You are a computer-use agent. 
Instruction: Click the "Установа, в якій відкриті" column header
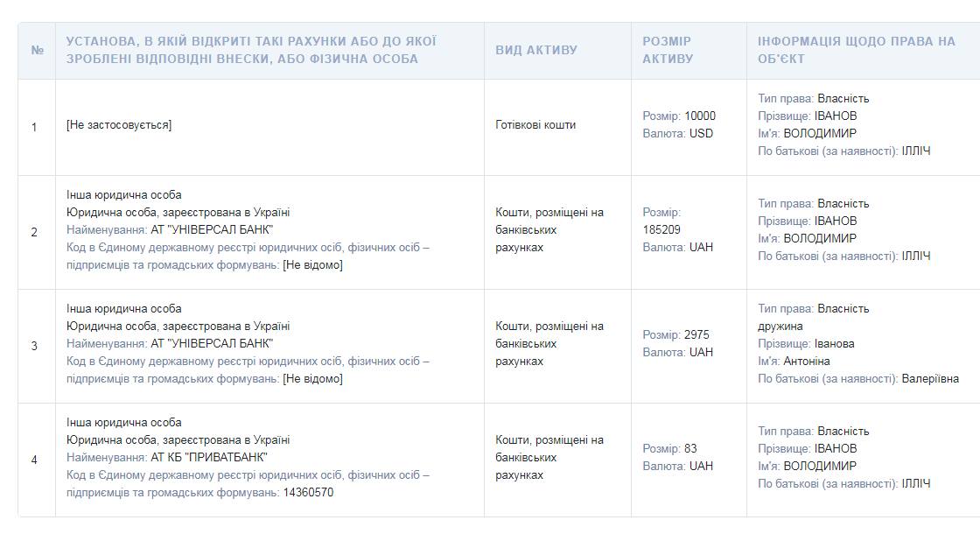[251, 51]
